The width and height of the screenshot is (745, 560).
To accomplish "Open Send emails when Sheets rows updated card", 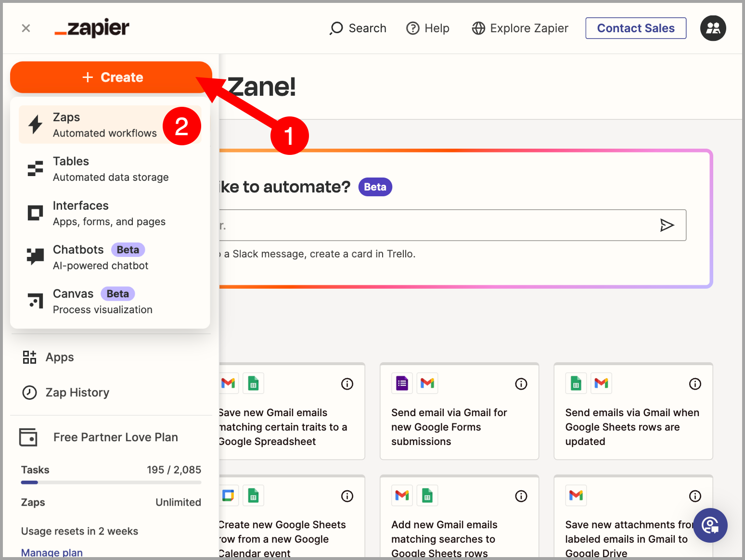I will point(633,411).
